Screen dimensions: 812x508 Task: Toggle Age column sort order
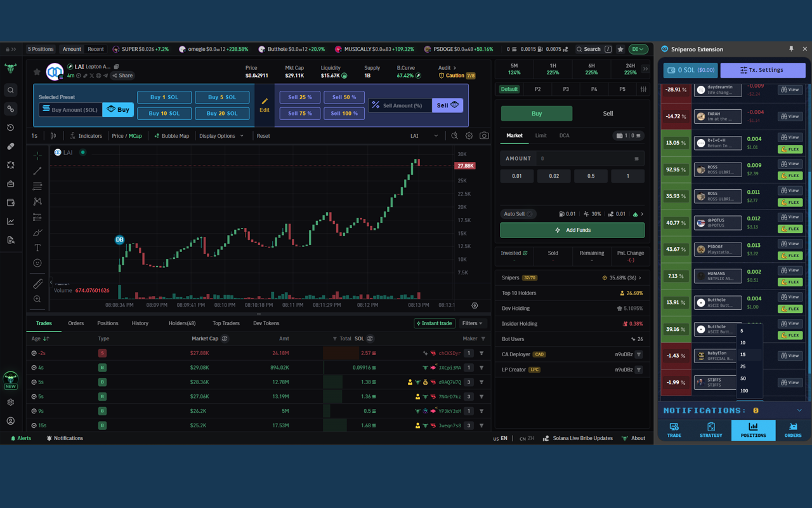pyautogui.click(x=46, y=339)
